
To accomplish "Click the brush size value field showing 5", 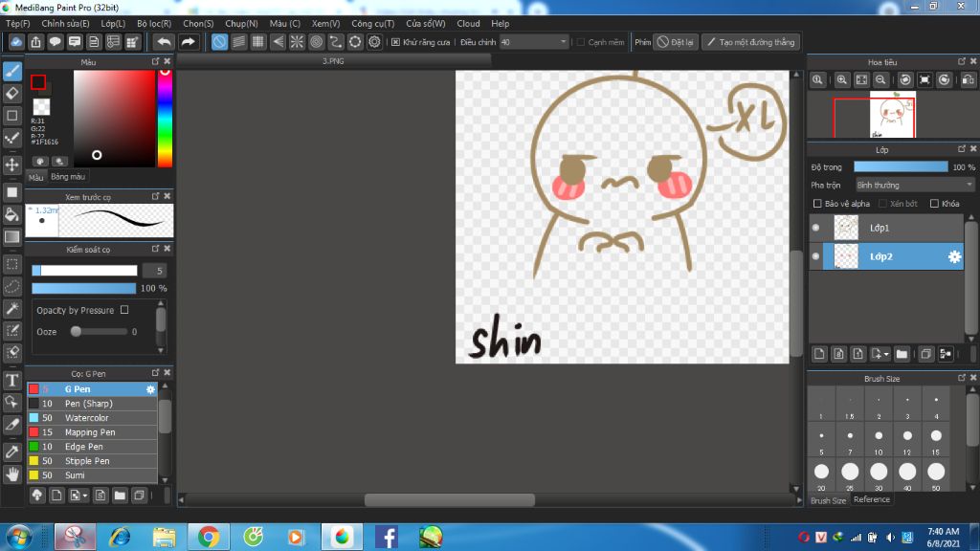I will click(x=156, y=271).
